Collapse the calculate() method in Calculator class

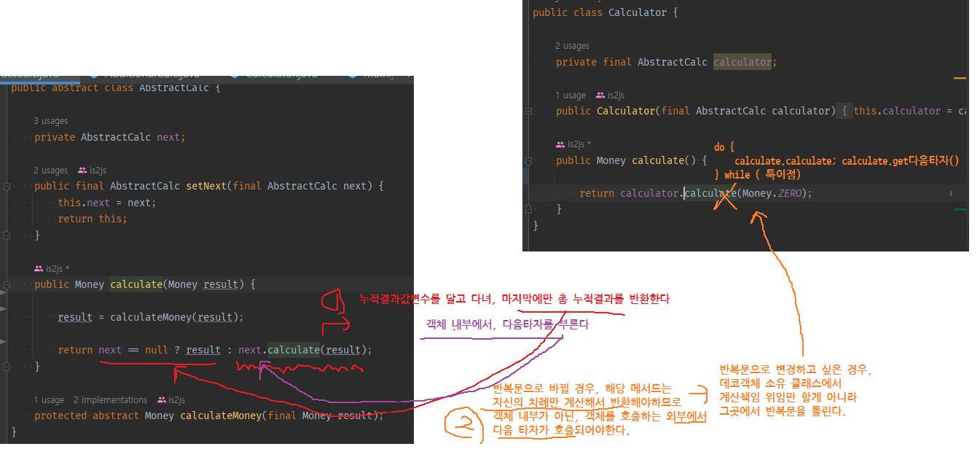pos(529,160)
